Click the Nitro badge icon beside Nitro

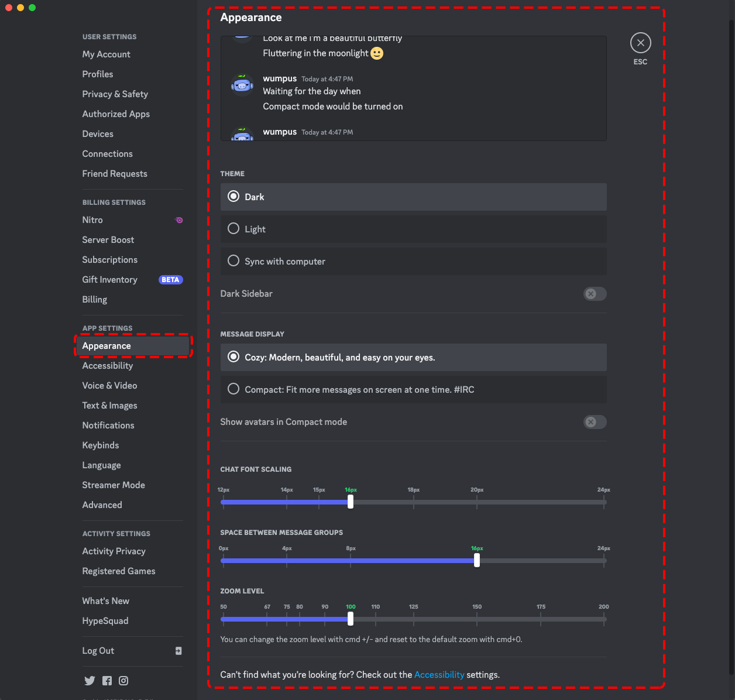178,219
